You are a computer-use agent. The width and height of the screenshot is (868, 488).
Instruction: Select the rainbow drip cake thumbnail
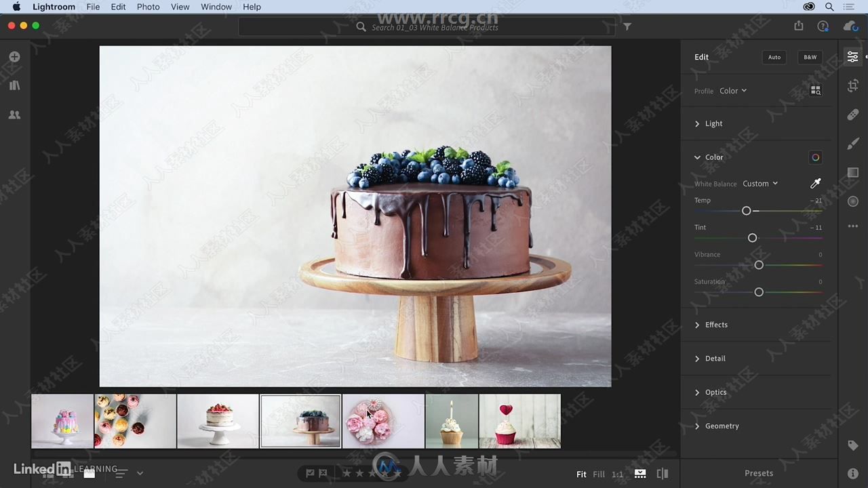click(62, 421)
